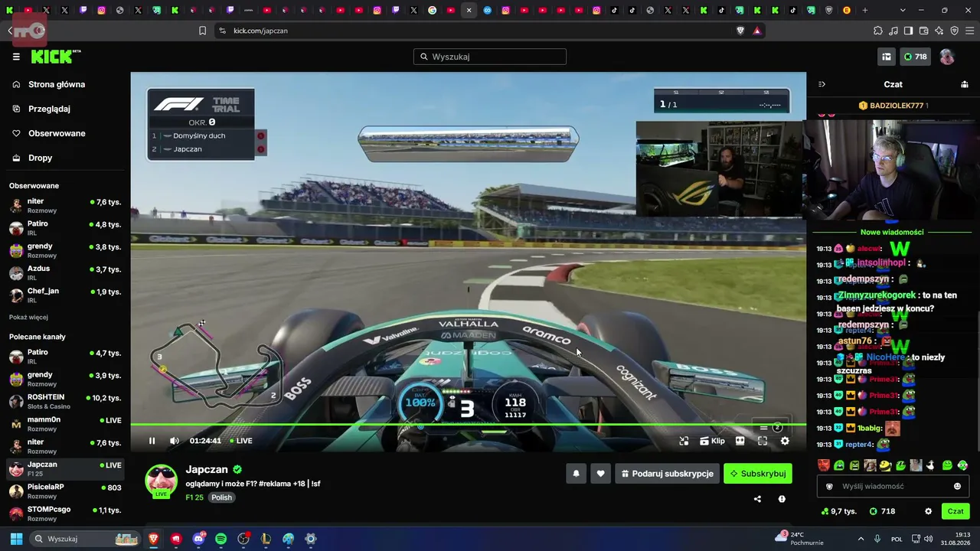Open Brave Wallet icon
The width and height of the screenshot is (980, 551).
tap(923, 31)
